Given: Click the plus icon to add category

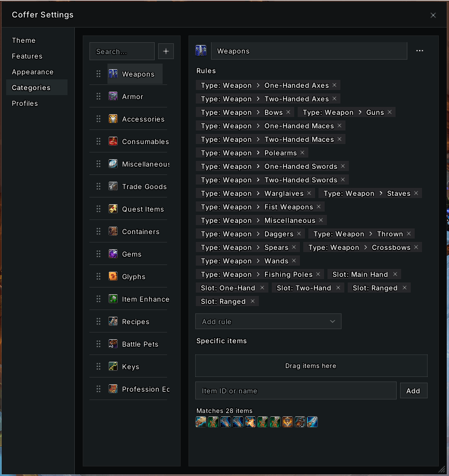Looking at the screenshot, I should point(166,51).
